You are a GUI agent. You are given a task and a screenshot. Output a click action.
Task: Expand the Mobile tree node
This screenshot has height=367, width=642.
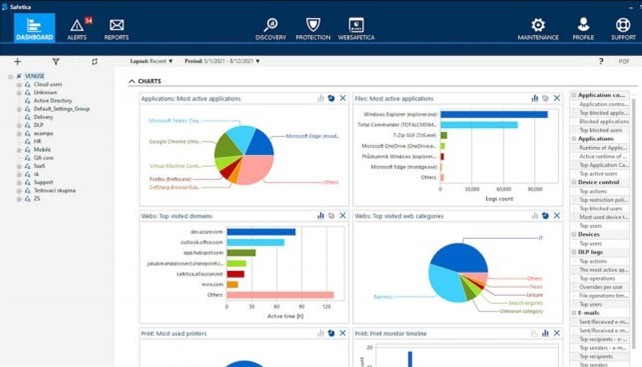pyautogui.click(x=19, y=150)
